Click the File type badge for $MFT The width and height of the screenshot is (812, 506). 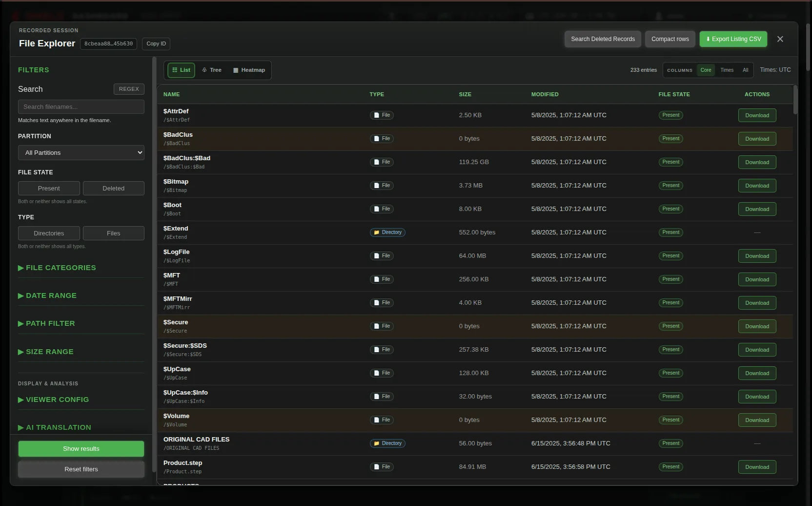point(382,279)
